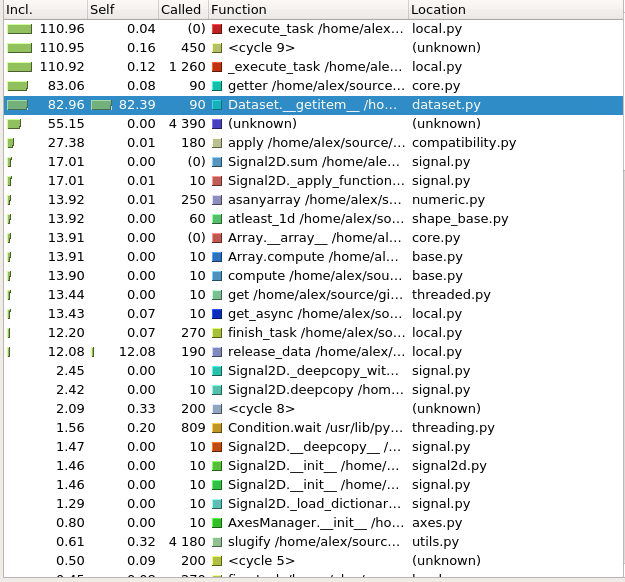This screenshot has height=582, width=625.
Task: Click the 4 390 called count cell
Action: point(187,124)
